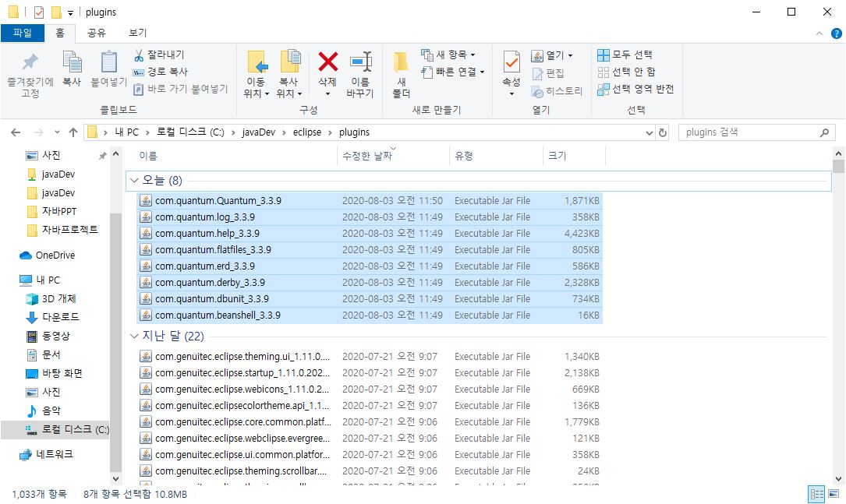846x504 pixels.
Task: Open 이동 위치 move-to menu
Action: [x=256, y=75]
